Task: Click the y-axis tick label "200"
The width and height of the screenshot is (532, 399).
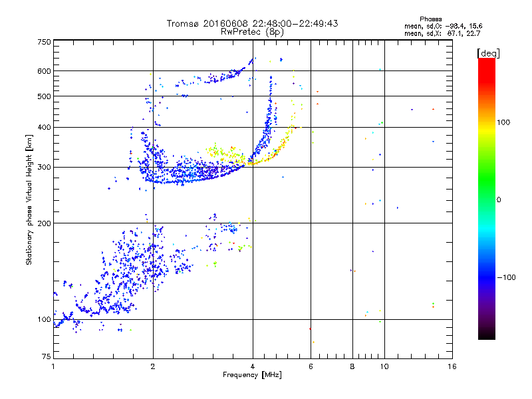Action: 44,223
